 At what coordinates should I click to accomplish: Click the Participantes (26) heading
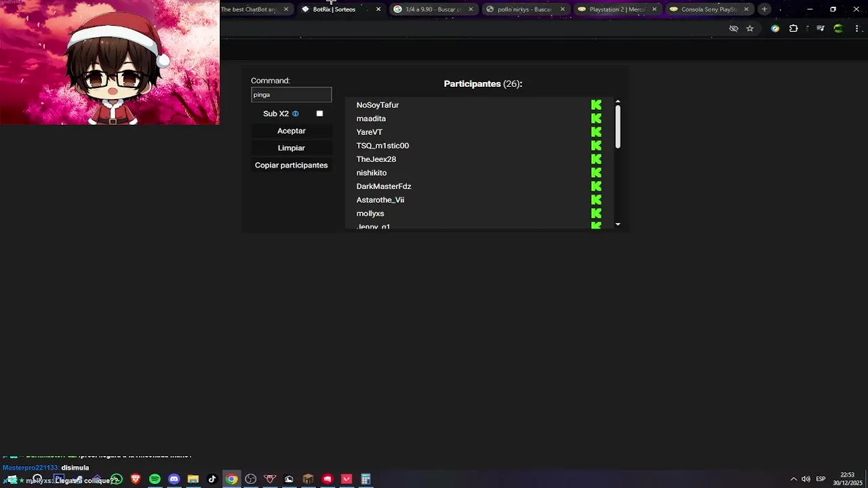point(483,84)
